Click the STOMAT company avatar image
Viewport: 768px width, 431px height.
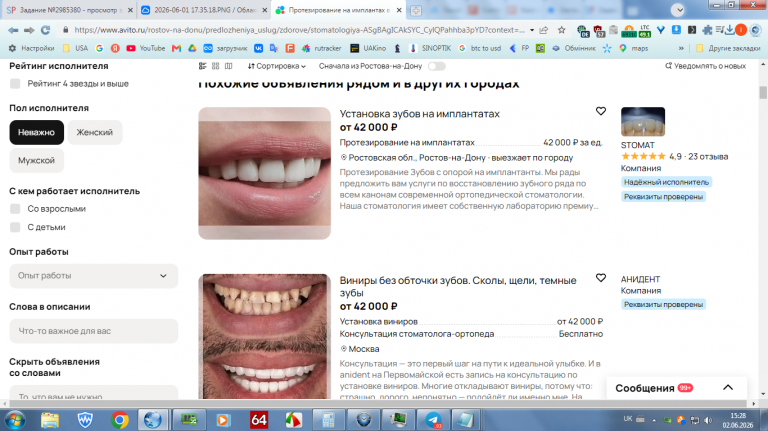(x=643, y=121)
